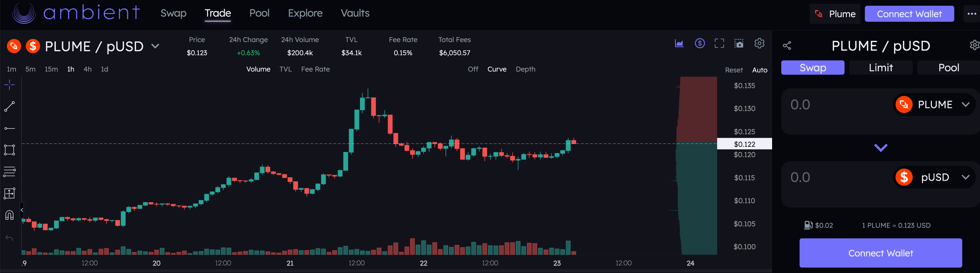980x273 pixels.
Task: Click Connect Wallet in the top bar
Action: point(909,14)
